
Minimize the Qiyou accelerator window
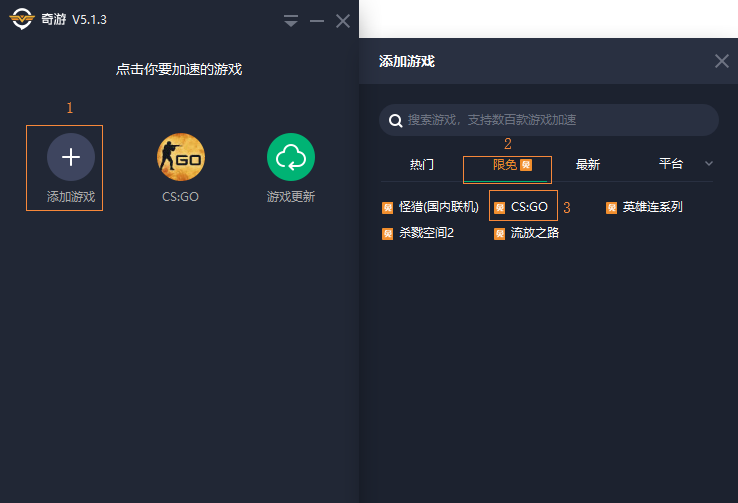(317, 21)
